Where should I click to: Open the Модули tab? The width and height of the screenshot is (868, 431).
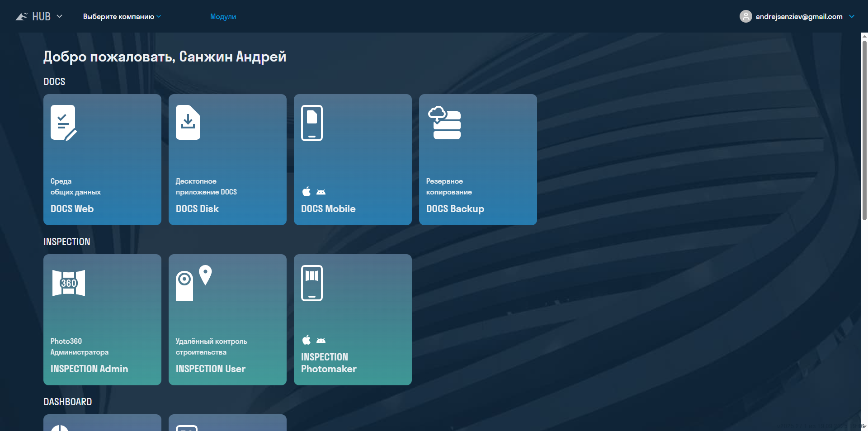pos(223,17)
